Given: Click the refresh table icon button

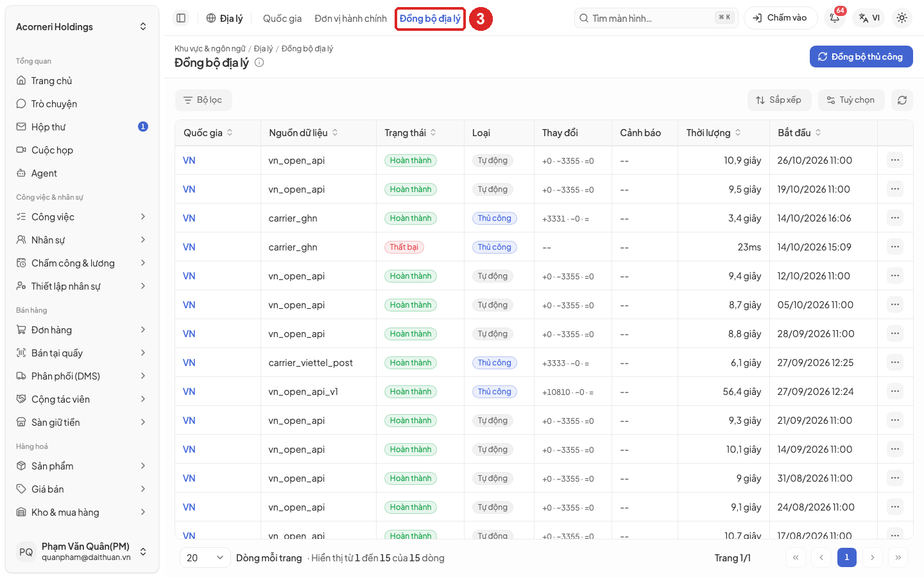Looking at the screenshot, I should click(902, 100).
